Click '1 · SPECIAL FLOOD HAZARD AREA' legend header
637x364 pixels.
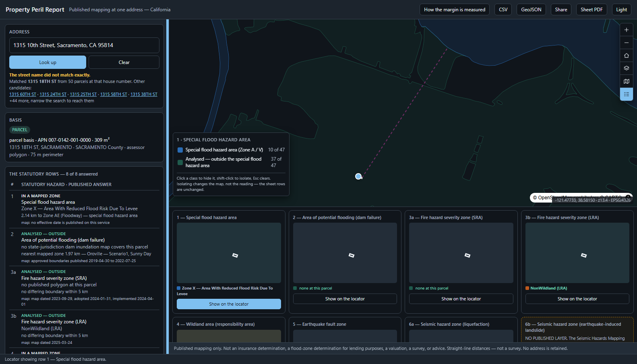tap(213, 140)
